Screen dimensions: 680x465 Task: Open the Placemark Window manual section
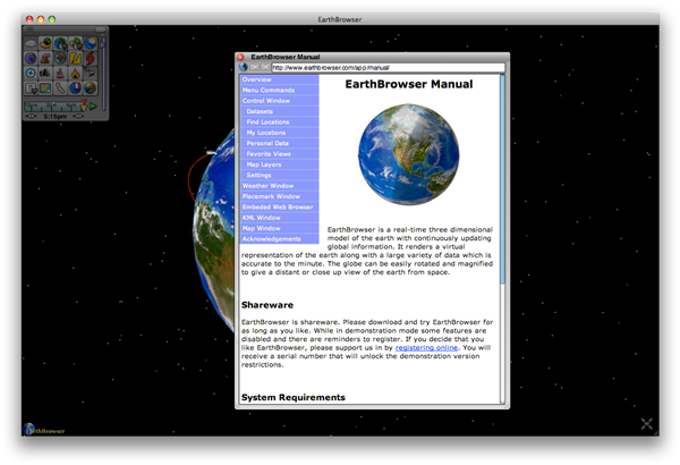pyautogui.click(x=279, y=196)
